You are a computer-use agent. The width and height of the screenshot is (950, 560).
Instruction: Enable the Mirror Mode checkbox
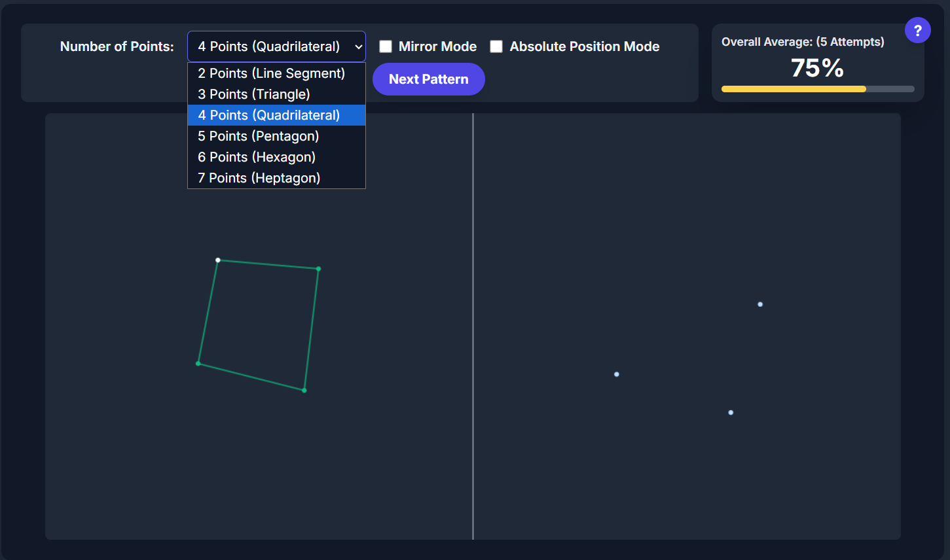tap(386, 46)
